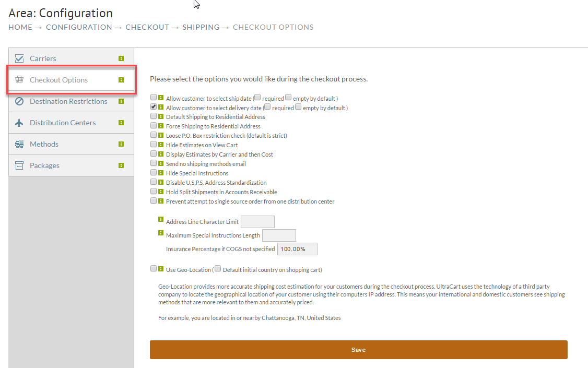This screenshot has height=368, width=588.
Task: Click the Distribution Centers airplane icon
Action: click(19, 123)
